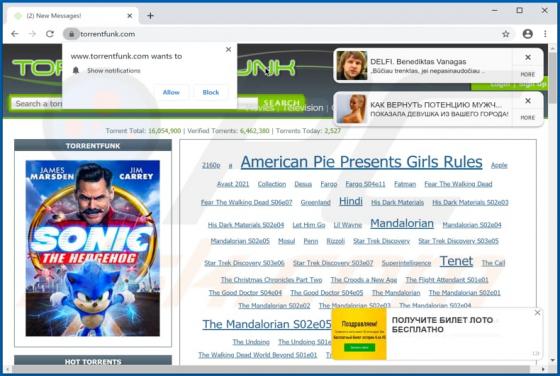Select the '(2) New Messages!' tab
The image size is (560, 376).
tap(71, 16)
